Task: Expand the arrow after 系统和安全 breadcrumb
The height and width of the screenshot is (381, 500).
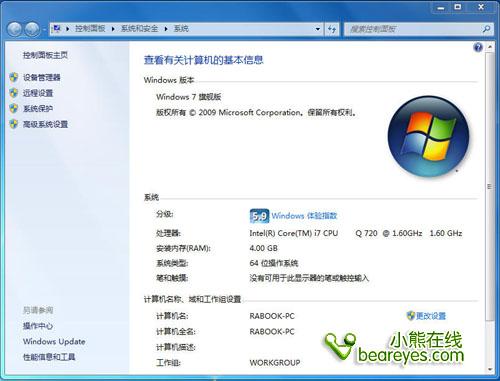Action: tap(166, 29)
